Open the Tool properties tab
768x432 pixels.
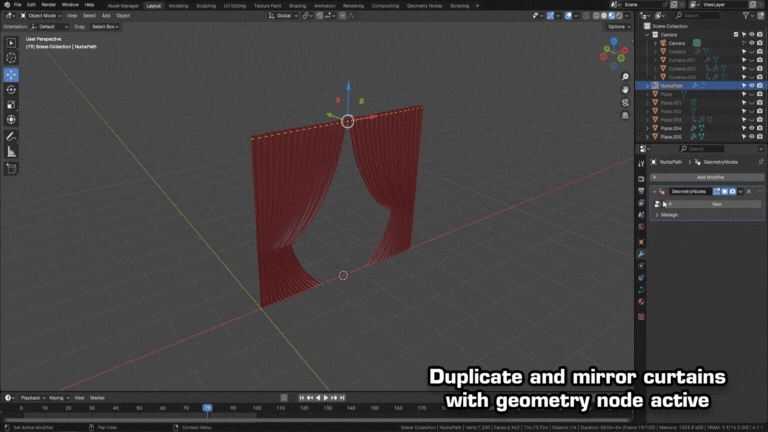pos(641,164)
